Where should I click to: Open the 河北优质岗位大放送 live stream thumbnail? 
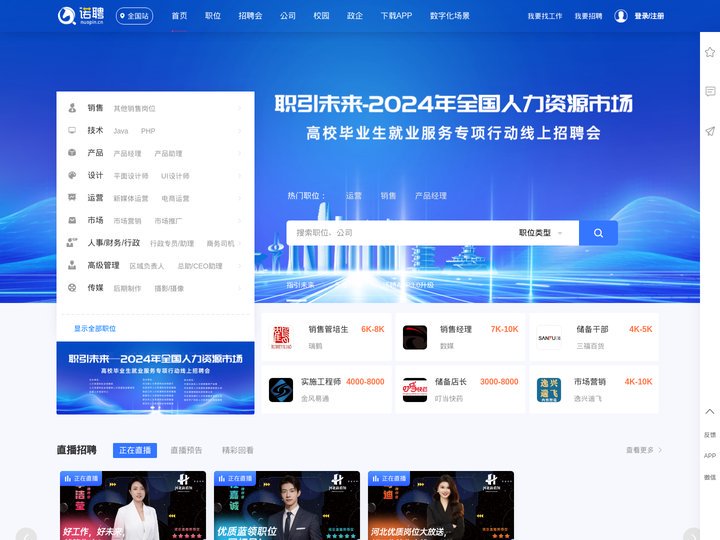441,505
